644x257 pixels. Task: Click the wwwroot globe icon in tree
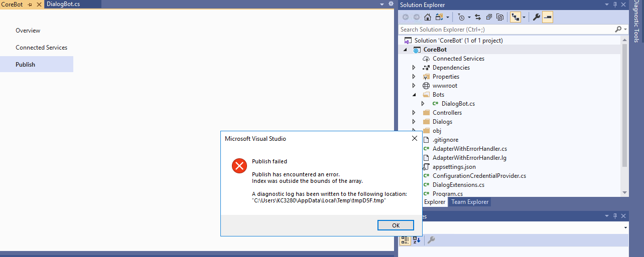[426, 86]
